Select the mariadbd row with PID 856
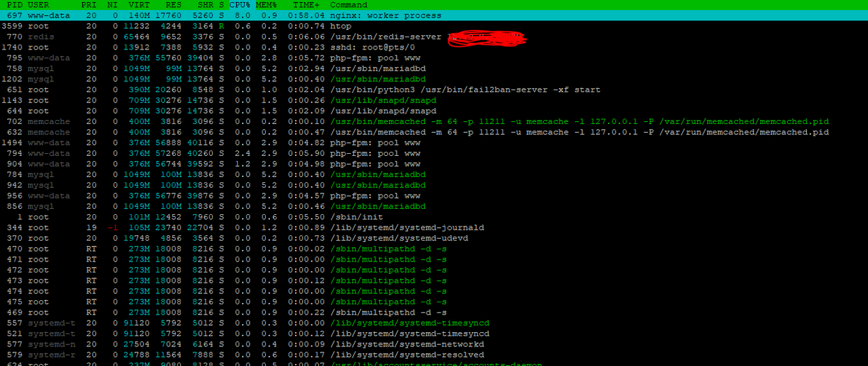868x366 pixels. pyautogui.click(x=434, y=206)
